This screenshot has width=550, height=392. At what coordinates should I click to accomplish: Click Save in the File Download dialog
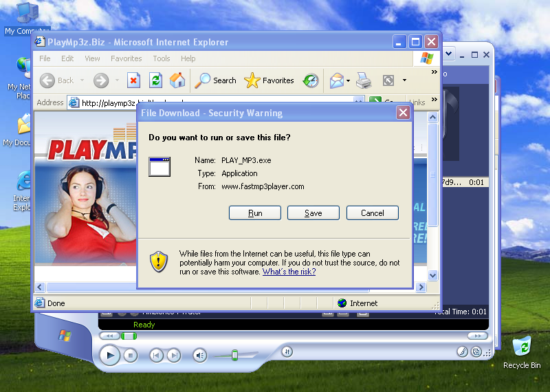(x=313, y=213)
